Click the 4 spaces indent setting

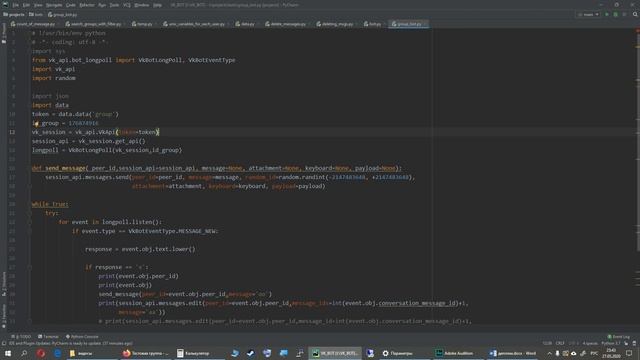point(590,343)
